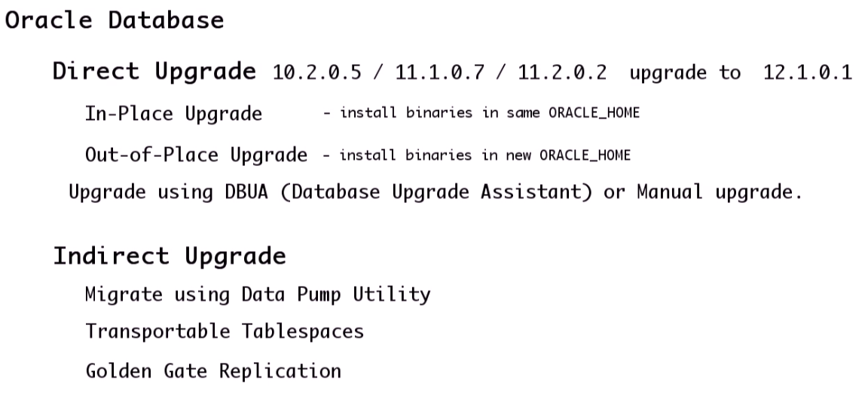Image resolution: width=868 pixels, height=396 pixels.
Task: Click the word Tablespaces
Action: (303, 331)
